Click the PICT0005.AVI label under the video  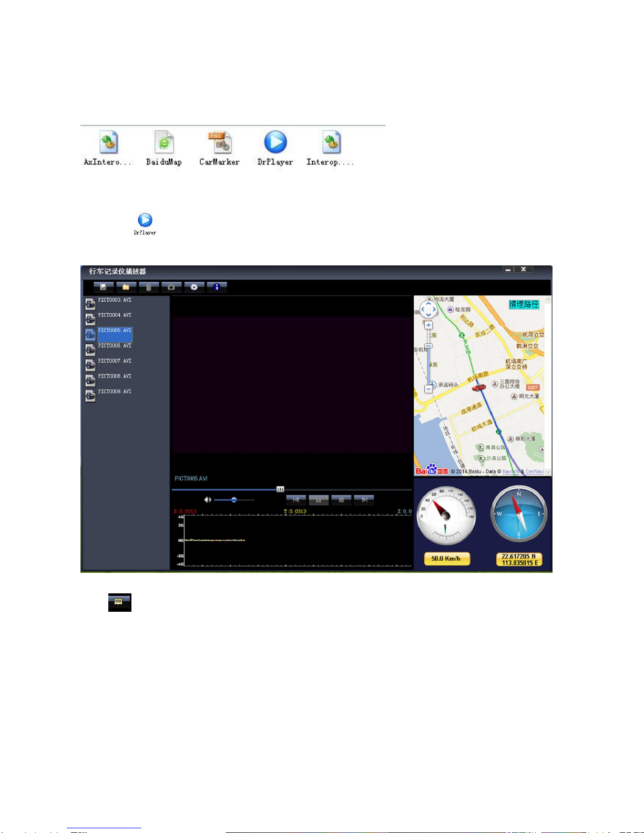(191, 478)
